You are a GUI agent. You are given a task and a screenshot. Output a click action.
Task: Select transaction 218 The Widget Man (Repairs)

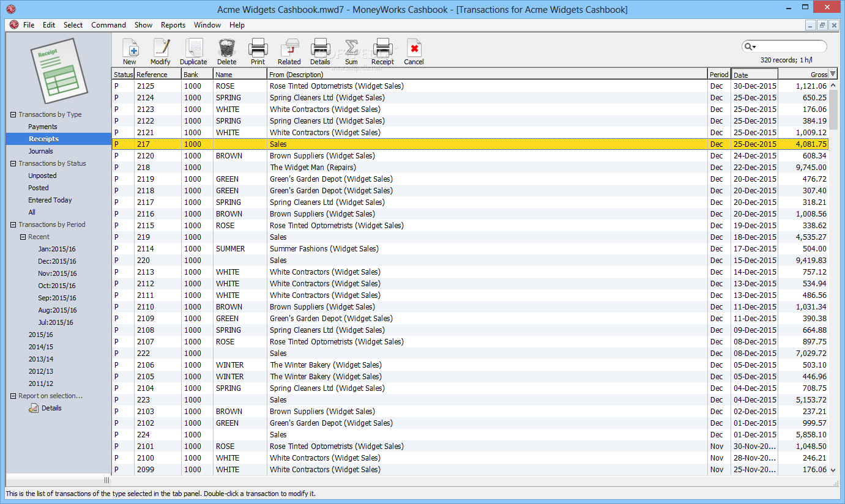[470, 168]
